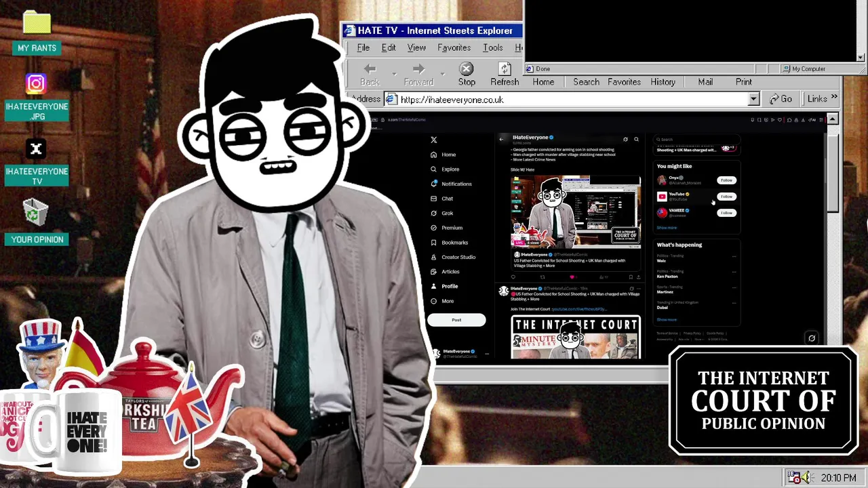The image size is (868, 488).
Task: Click the Forward arrow toolbar button
Action: pos(418,74)
